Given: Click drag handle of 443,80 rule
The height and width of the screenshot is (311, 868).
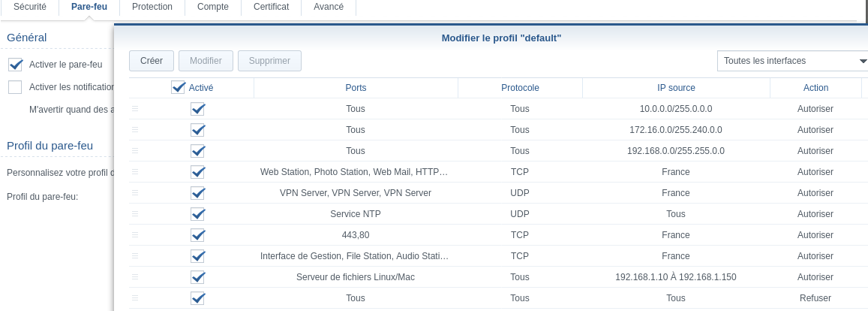Looking at the screenshot, I should 135,235.
